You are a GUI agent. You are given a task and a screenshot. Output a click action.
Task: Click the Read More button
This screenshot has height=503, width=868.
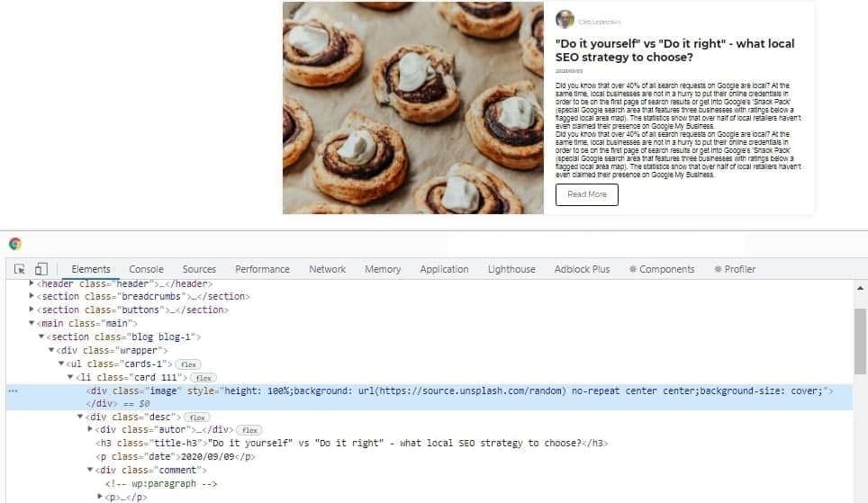click(x=587, y=194)
